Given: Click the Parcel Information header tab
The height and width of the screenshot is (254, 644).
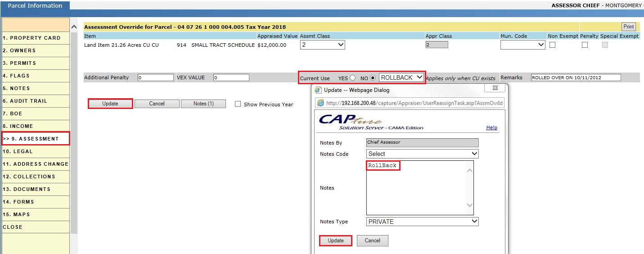Looking at the screenshot, I should point(35,5).
